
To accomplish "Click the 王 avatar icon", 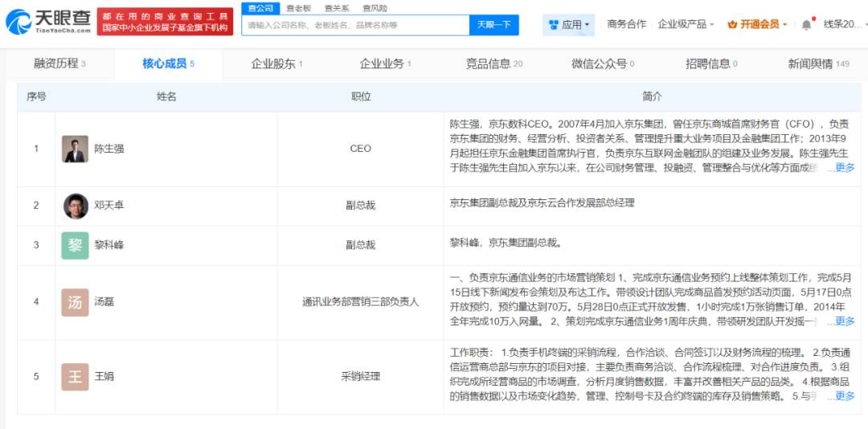I will (x=75, y=376).
